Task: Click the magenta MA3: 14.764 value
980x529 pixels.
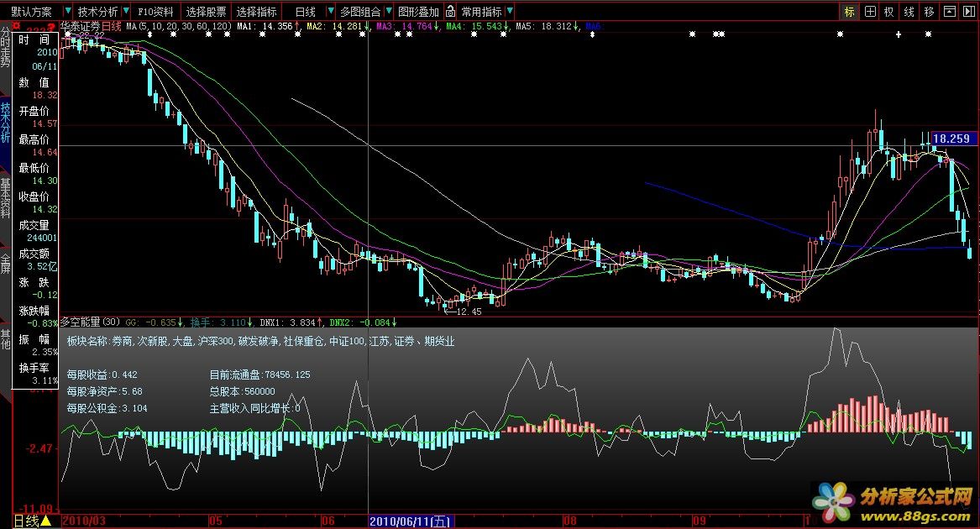Action: pos(405,26)
